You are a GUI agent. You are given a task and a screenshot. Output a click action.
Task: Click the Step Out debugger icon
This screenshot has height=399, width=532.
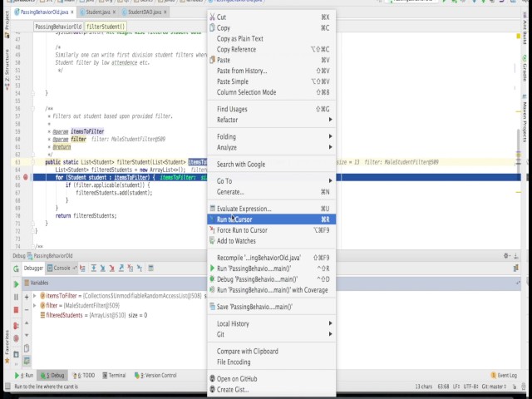(121, 268)
